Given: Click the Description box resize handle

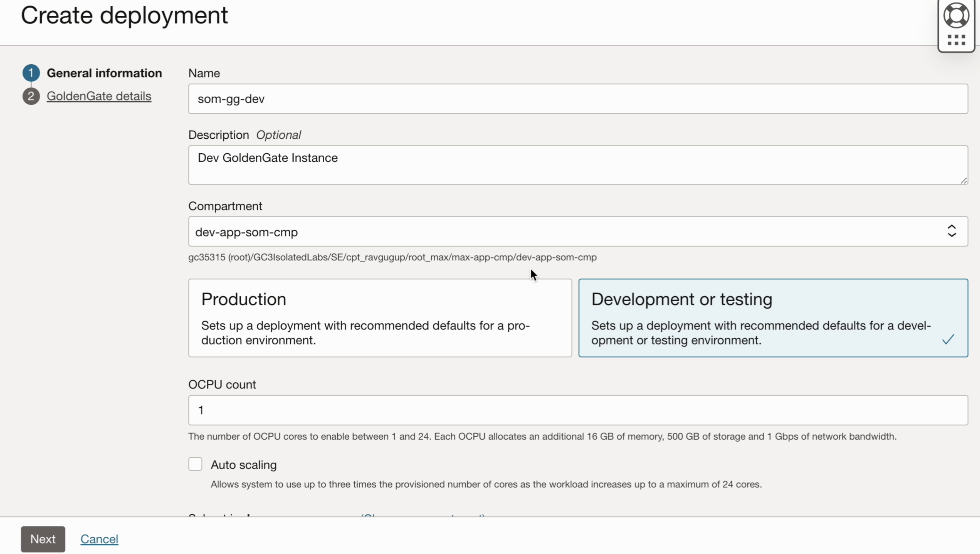Looking at the screenshot, I should click(x=964, y=180).
